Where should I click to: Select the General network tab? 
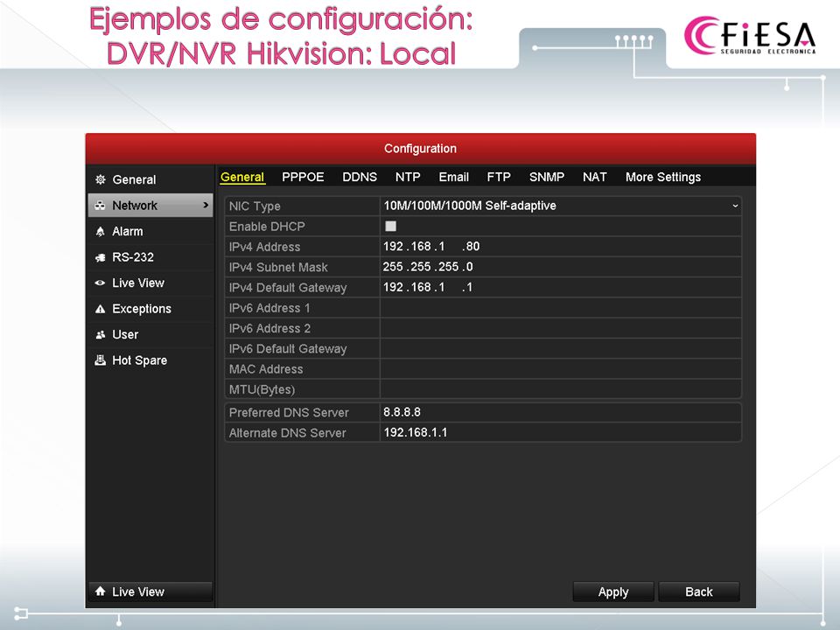click(x=242, y=177)
